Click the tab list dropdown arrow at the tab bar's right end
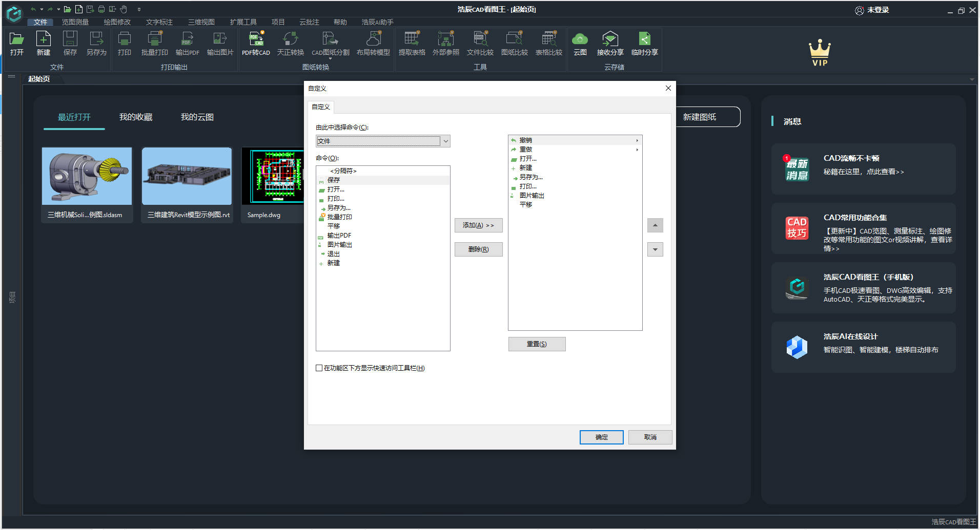Image resolution: width=980 pixels, height=530 pixels. [972, 79]
